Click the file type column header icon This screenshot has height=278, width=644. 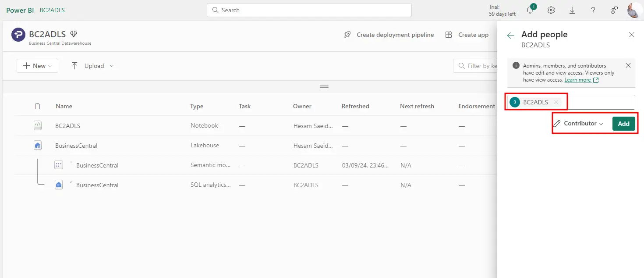coord(38,106)
